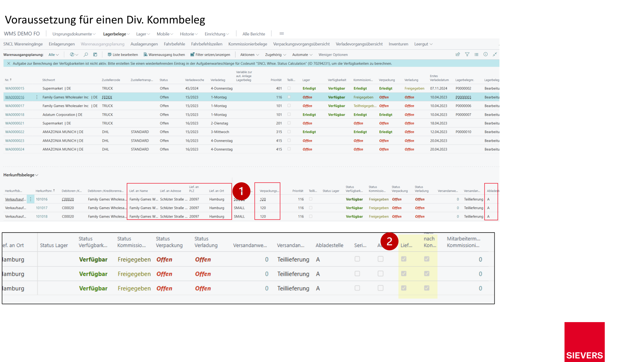Select Teilfreigegeb... status for WA0000017
This screenshot has width=644, height=362.
[365, 106]
